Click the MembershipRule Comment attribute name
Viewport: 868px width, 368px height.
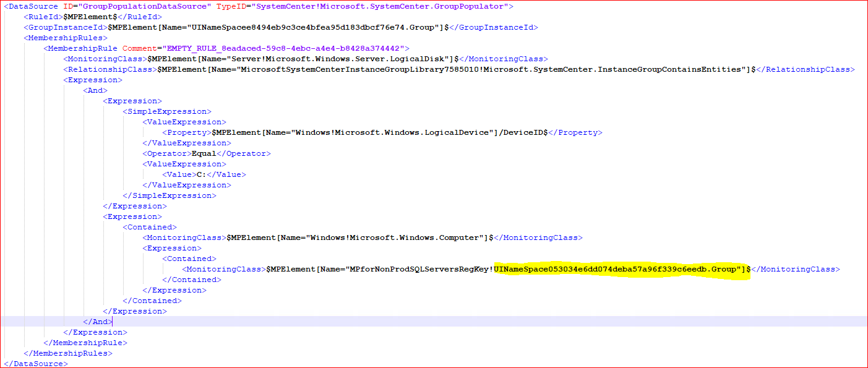click(x=139, y=48)
